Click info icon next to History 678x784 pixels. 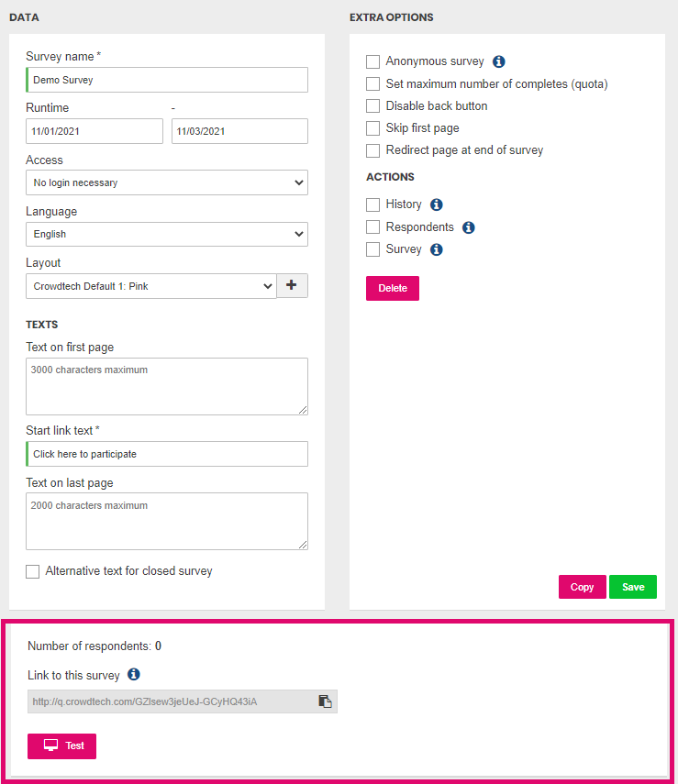click(437, 204)
